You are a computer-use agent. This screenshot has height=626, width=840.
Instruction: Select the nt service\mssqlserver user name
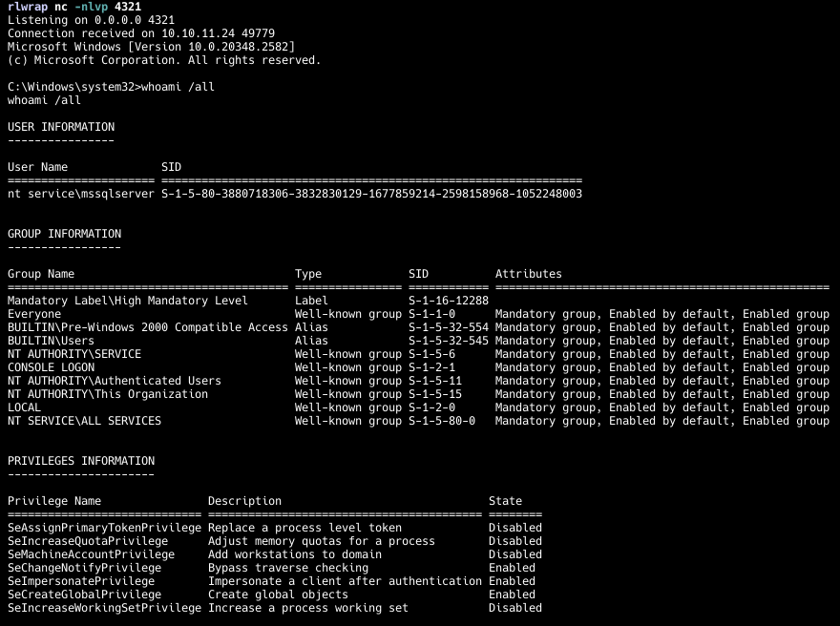click(81, 194)
